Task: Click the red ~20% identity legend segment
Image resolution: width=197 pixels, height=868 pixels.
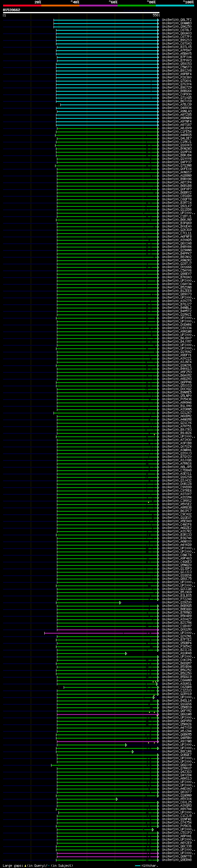Action: (x=22, y=6)
